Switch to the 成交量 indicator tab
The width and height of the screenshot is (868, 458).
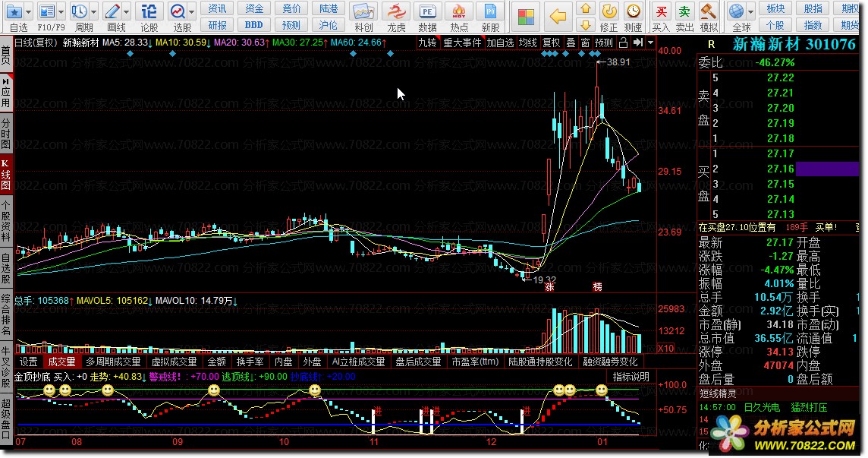(x=61, y=362)
